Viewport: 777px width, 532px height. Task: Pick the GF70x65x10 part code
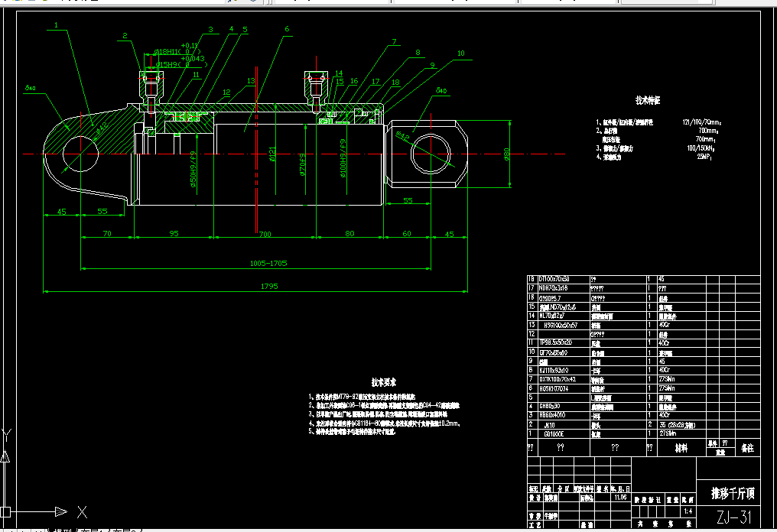(553, 352)
